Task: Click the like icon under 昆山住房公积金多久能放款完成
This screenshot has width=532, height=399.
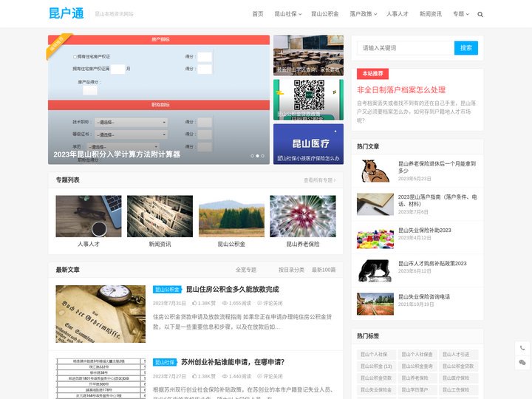Action: tap(194, 303)
